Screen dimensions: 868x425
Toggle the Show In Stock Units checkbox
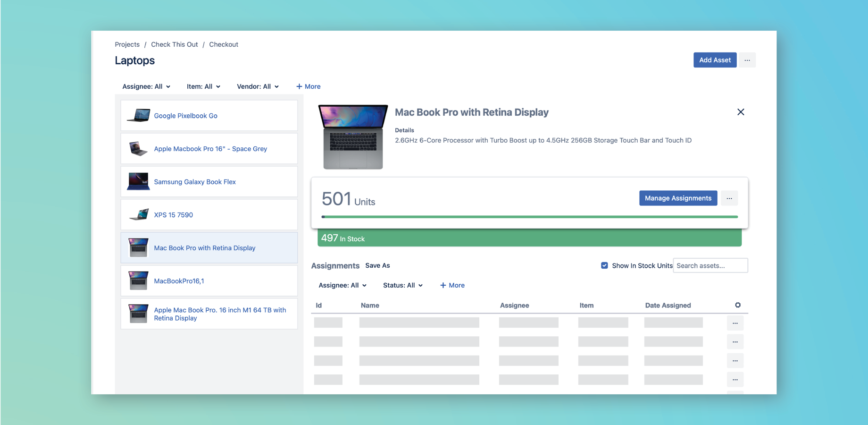click(604, 265)
